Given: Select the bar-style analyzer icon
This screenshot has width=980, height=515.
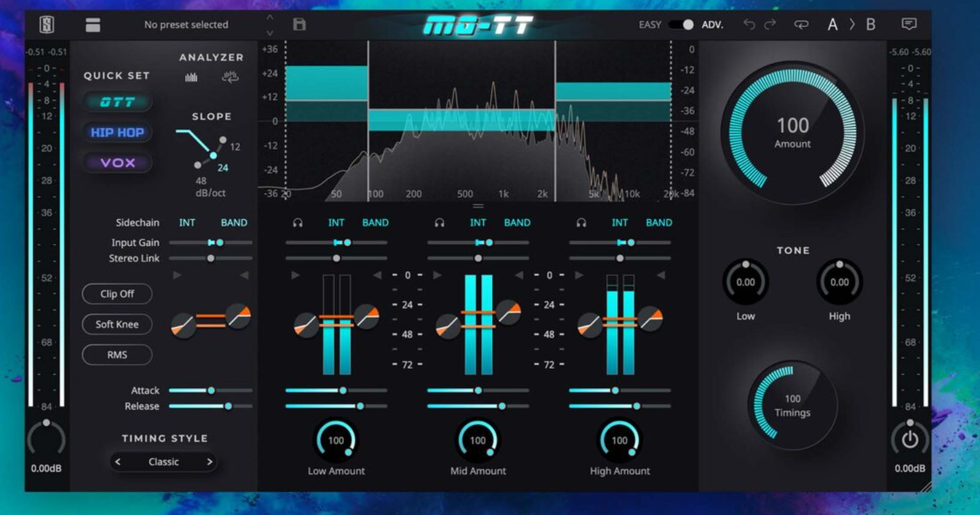Looking at the screenshot, I should pyautogui.click(x=191, y=77).
